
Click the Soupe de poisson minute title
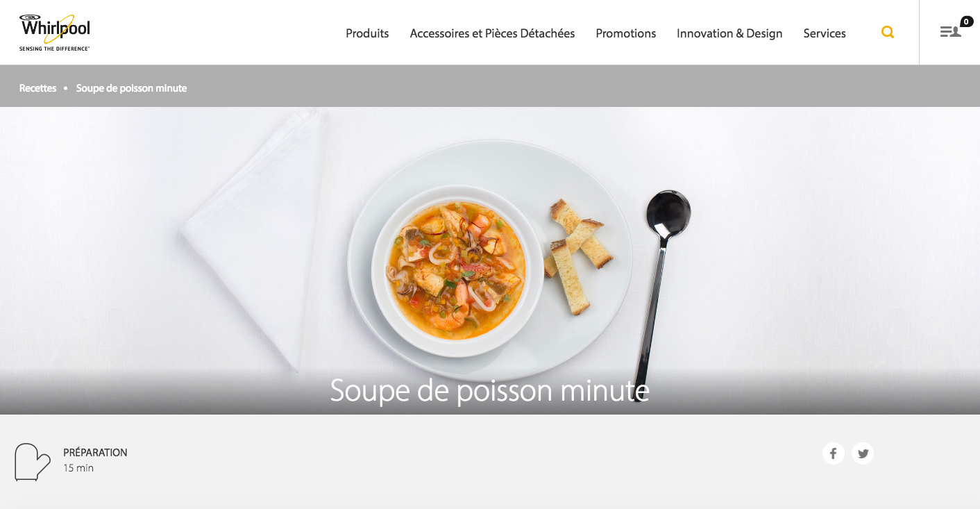pos(489,390)
